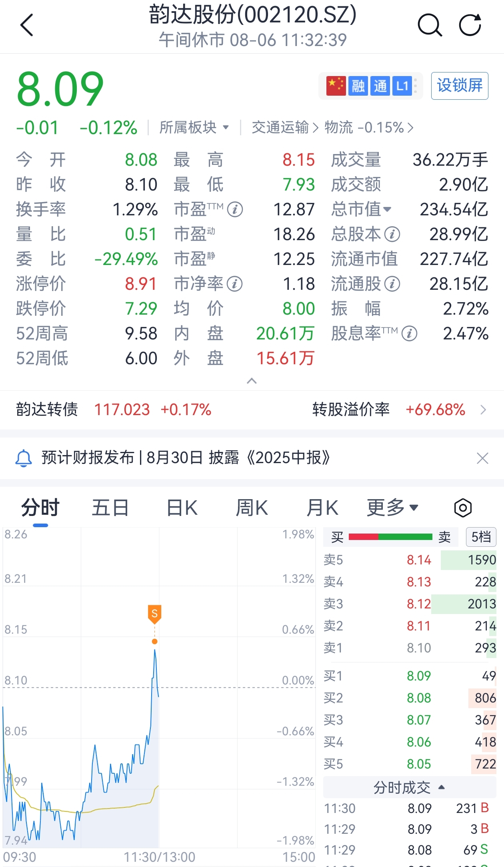The width and height of the screenshot is (504, 867).
Task: Tap the info icon next to 市盈TTM
Action: (235, 209)
